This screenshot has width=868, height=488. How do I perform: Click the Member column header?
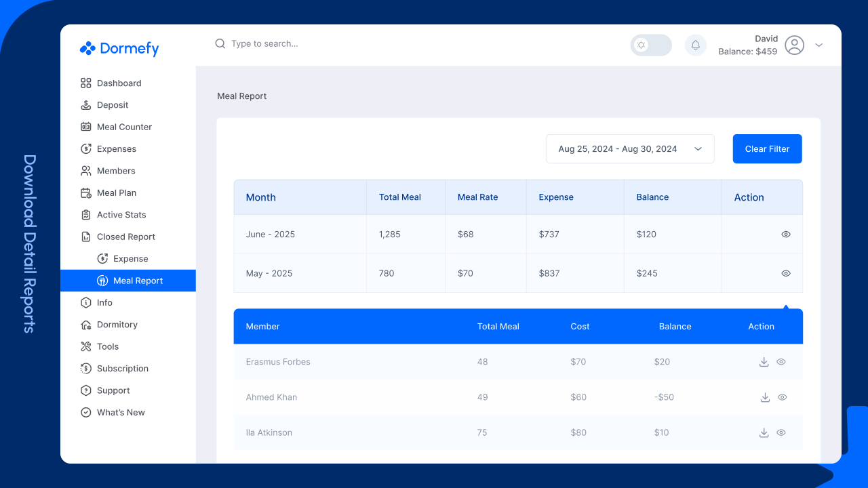(x=263, y=327)
